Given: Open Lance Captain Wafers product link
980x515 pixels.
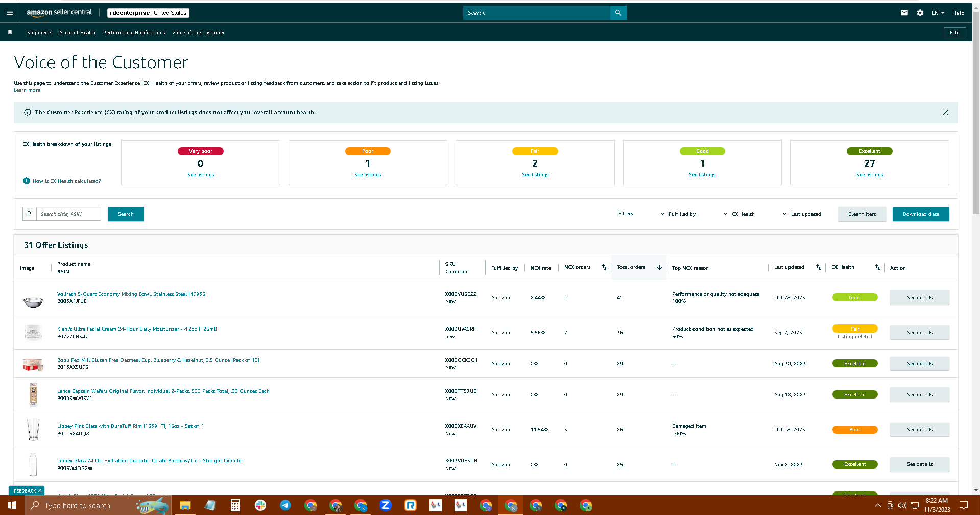Looking at the screenshot, I should [163, 391].
